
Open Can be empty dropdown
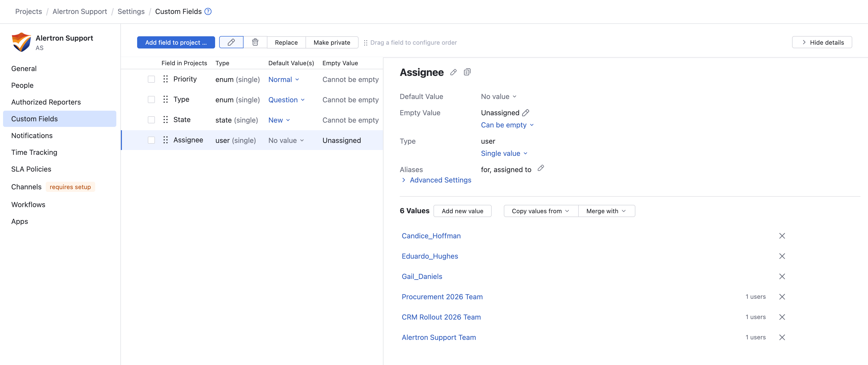point(507,125)
